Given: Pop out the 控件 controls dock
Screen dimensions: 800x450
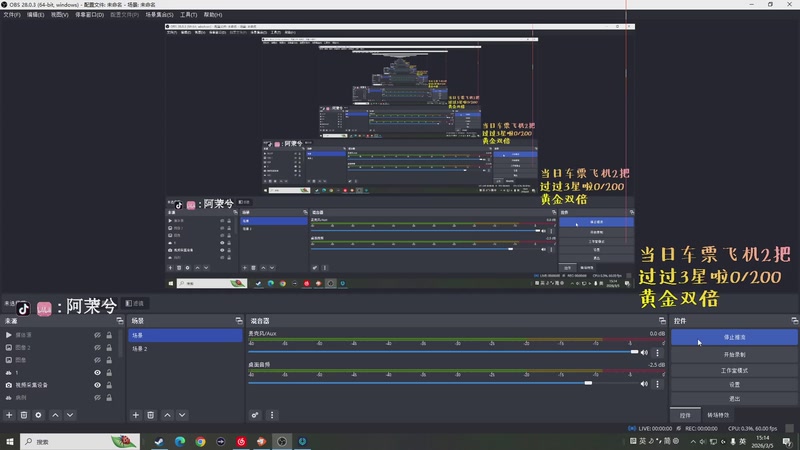Looking at the screenshot, I should 794,320.
